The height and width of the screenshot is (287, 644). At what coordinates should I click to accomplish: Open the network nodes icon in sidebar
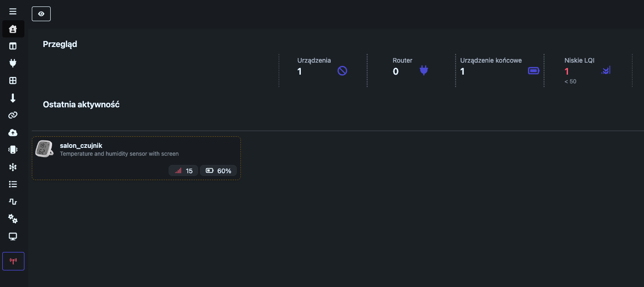tap(13, 167)
